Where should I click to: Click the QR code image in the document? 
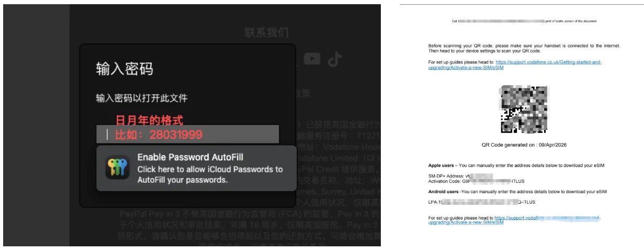pyautogui.click(x=524, y=109)
